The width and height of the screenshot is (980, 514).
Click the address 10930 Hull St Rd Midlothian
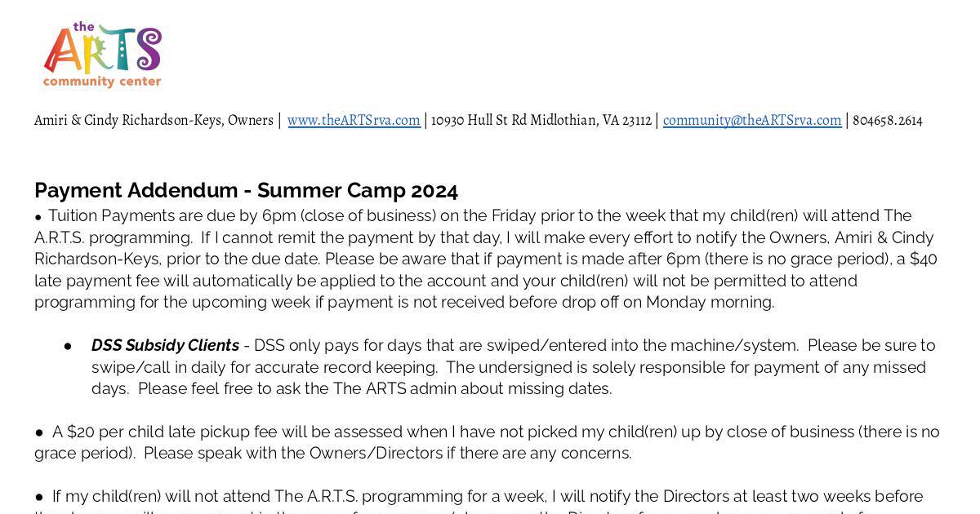[514, 120]
